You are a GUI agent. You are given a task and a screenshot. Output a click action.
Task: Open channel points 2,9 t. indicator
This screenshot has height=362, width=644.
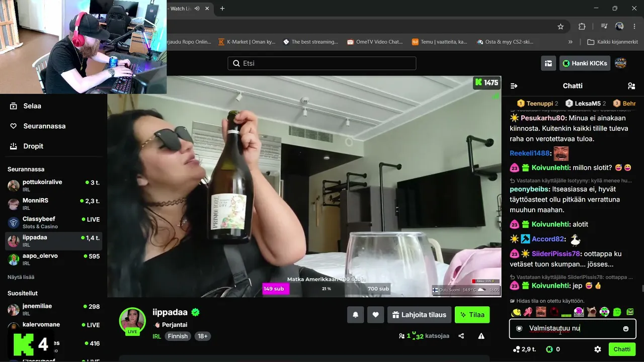coord(524,349)
